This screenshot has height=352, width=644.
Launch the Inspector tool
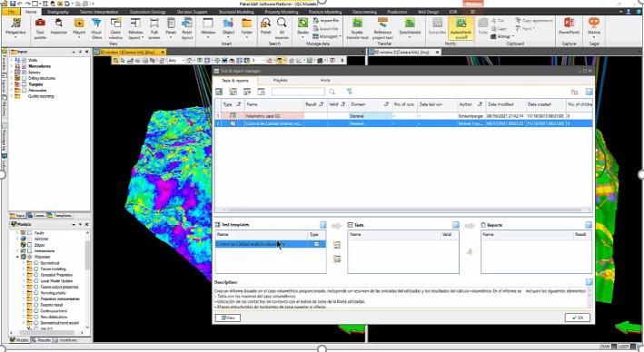59,28
